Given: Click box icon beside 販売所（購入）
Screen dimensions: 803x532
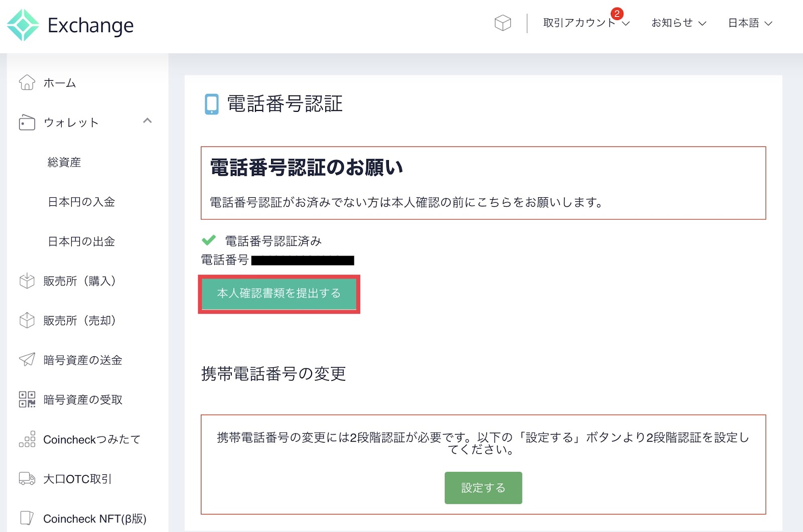Looking at the screenshot, I should (27, 281).
